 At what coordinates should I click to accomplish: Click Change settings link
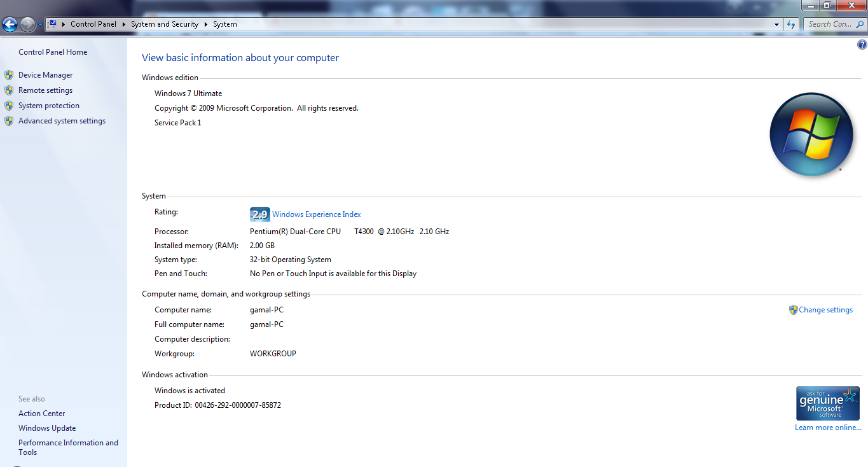click(x=825, y=310)
